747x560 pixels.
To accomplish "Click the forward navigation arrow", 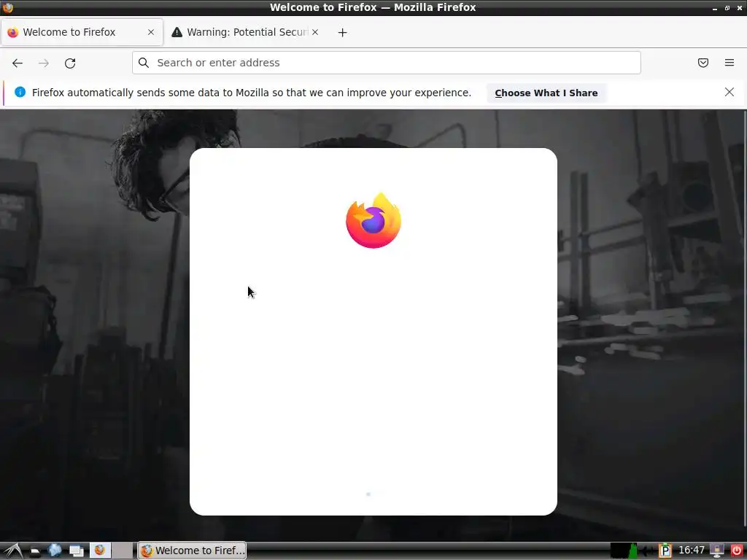I will tap(44, 63).
